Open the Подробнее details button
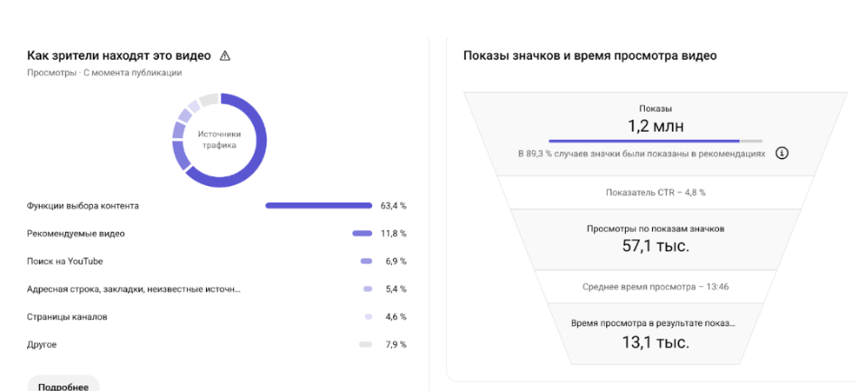Screen dimensions: 868x391 [63, 386]
